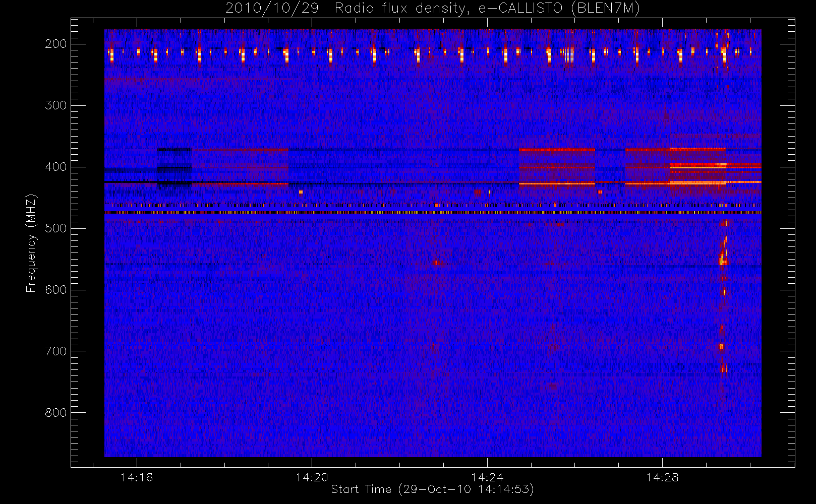Click the 14:24 time tick label

pos(487,477)
